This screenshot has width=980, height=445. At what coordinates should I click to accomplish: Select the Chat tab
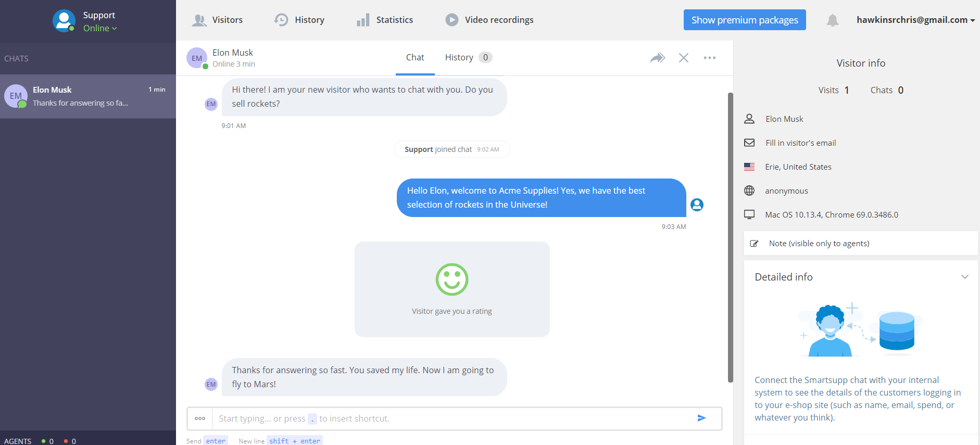[415, 57]
